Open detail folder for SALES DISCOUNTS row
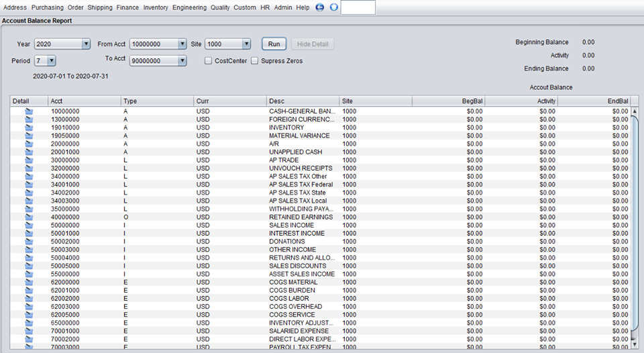 coord(29,266)
